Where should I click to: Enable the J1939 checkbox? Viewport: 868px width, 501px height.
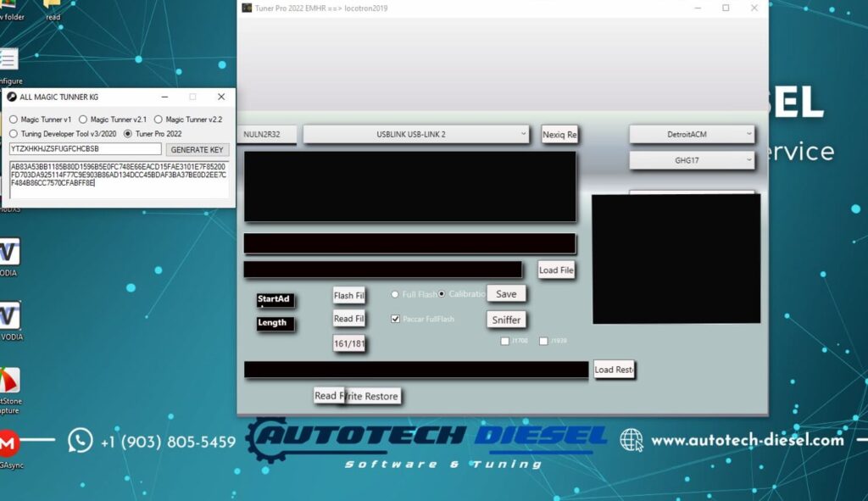pos(542,341)
